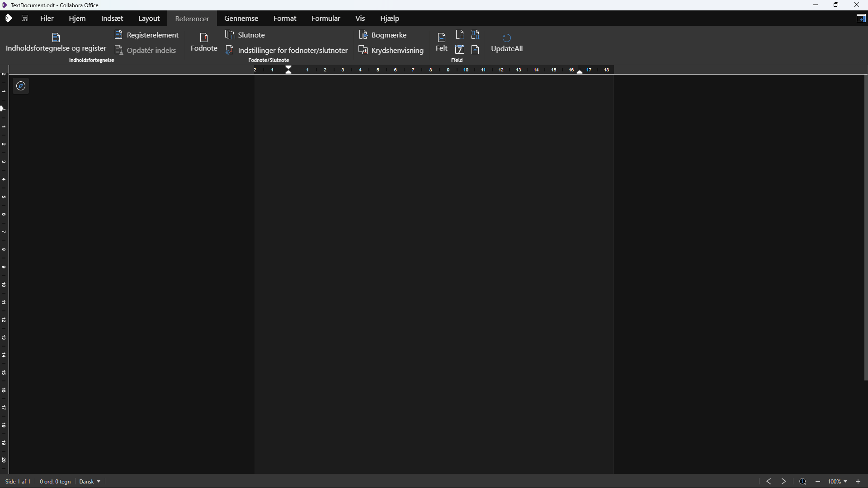
Task: Zoom out using the minus on zoom slider
Action: [x=818, y=481]
